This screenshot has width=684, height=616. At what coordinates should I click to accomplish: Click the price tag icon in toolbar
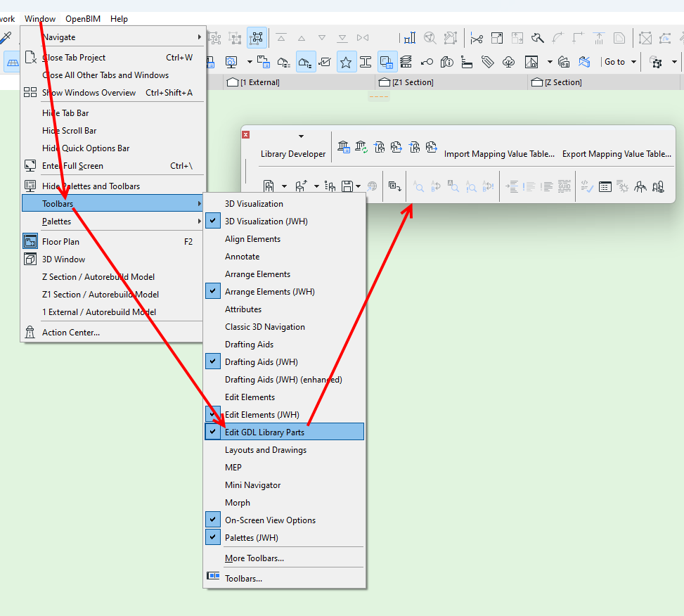488,62
